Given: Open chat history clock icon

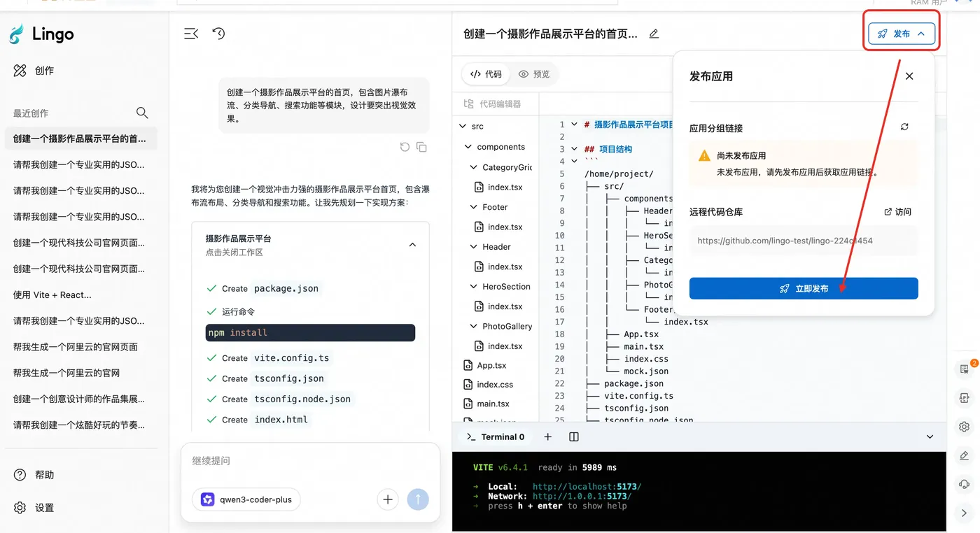Looking at the screenshot, I should [219, 34].
